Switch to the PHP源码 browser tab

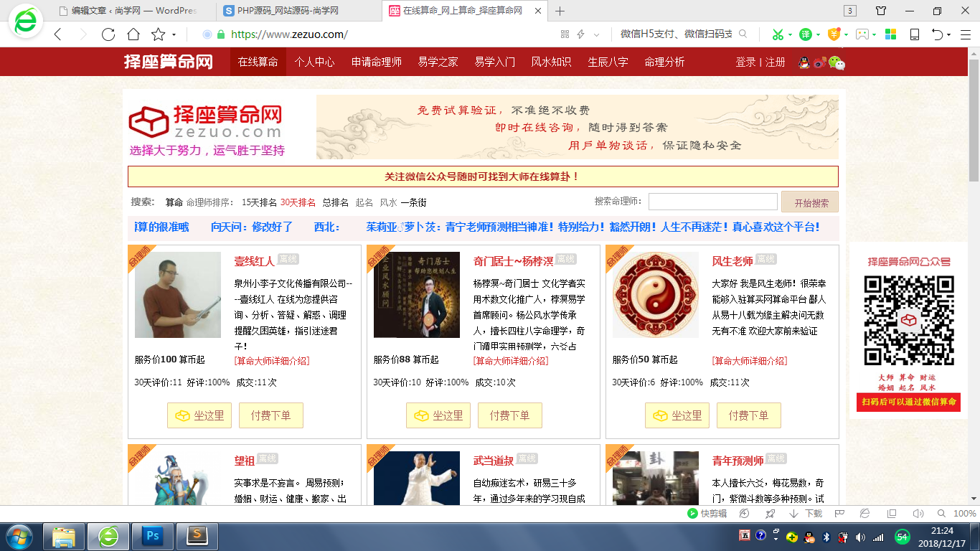tap(298, 11)
